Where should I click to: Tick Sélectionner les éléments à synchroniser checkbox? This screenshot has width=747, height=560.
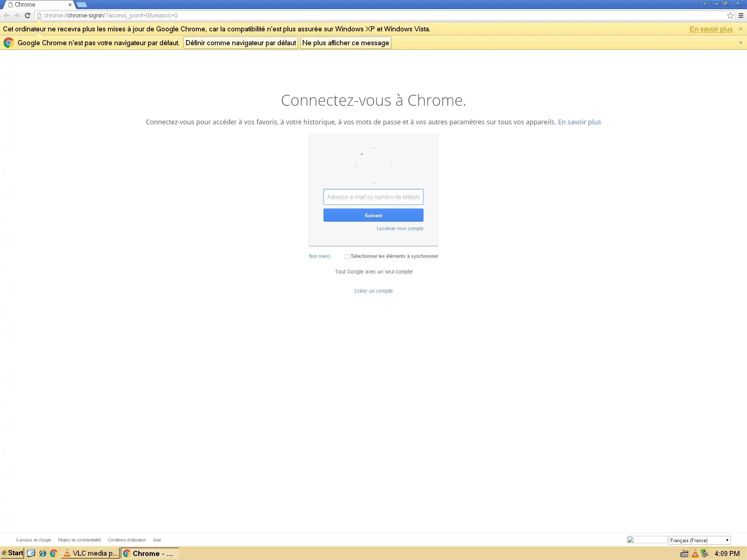click(x=347, y=256)
